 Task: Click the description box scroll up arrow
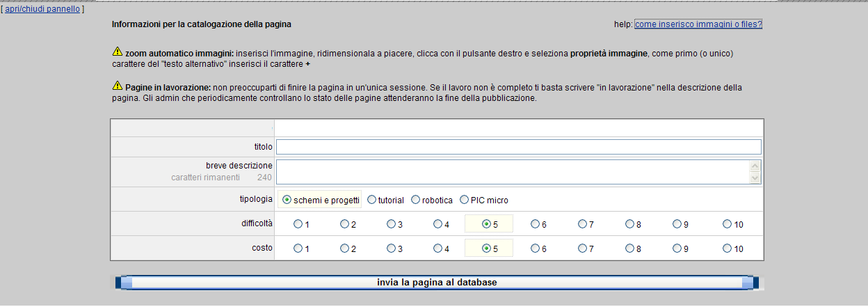pos(755,166)
